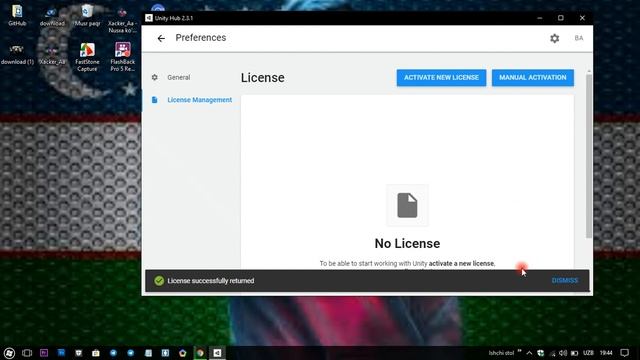The image size is (640, 360).
Task: Show hidden system tray icons
Action: (529, 353)
